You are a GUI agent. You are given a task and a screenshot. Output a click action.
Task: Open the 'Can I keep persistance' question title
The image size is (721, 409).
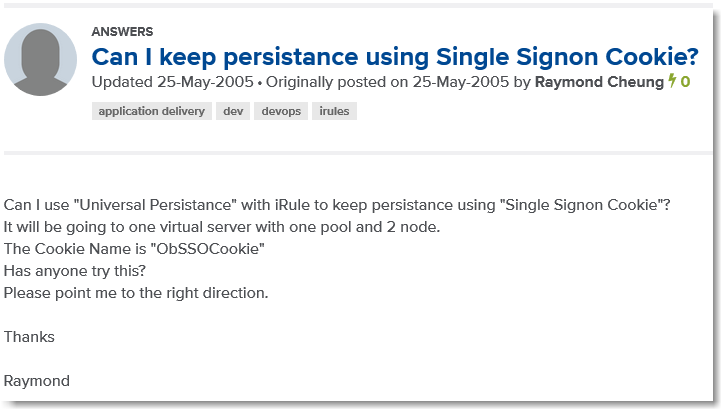click(394, 56)
